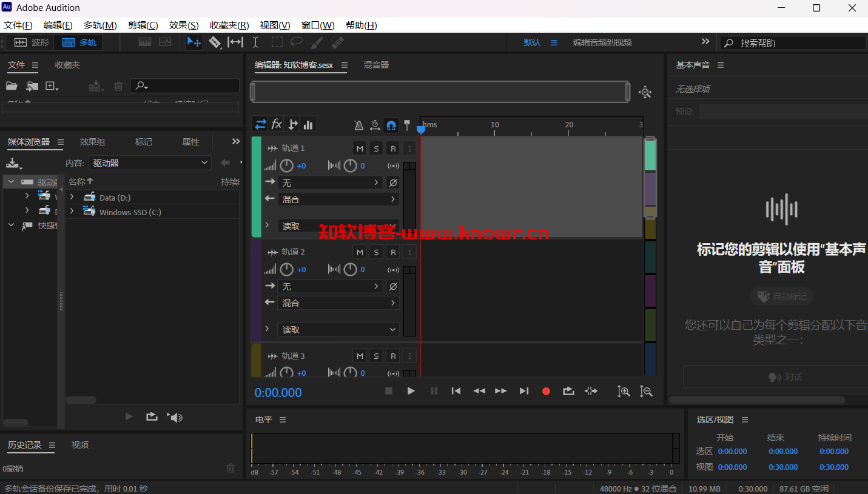
Task: Expand Data (D:) drive in list
Action: click(x=72, y=197)
